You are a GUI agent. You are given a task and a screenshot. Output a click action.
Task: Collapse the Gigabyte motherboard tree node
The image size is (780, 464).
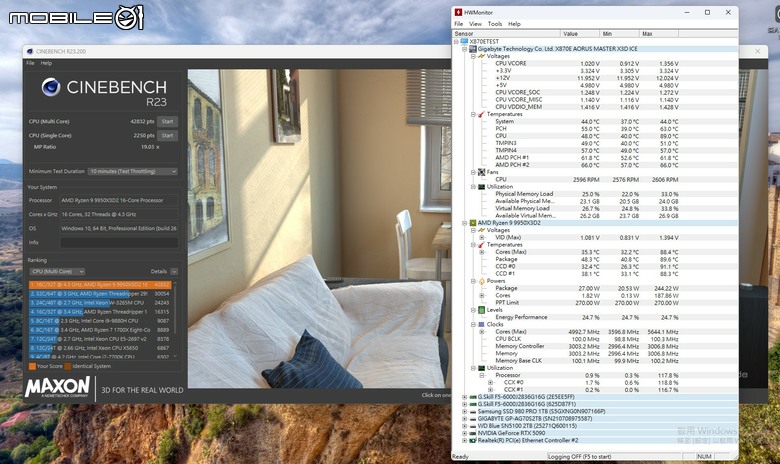coord(465,49)
